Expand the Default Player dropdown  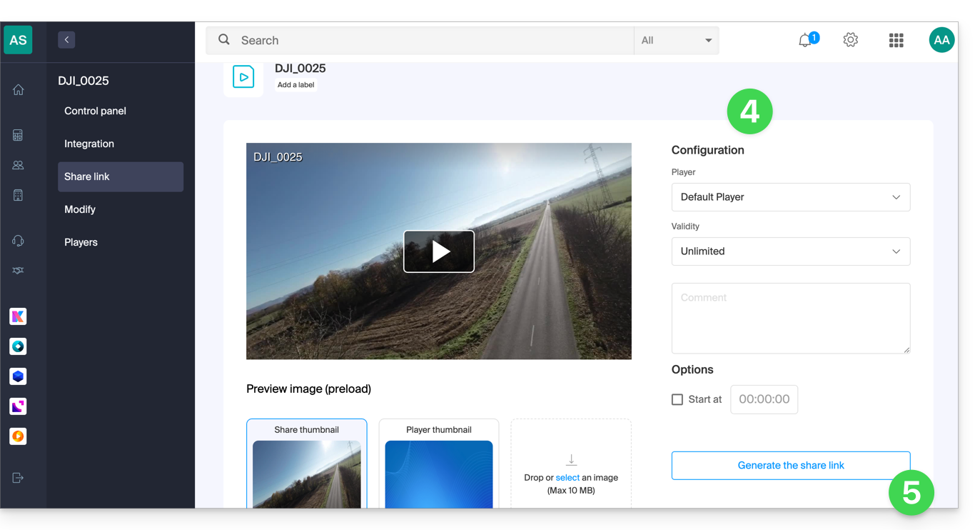click(x=790, y=197)
